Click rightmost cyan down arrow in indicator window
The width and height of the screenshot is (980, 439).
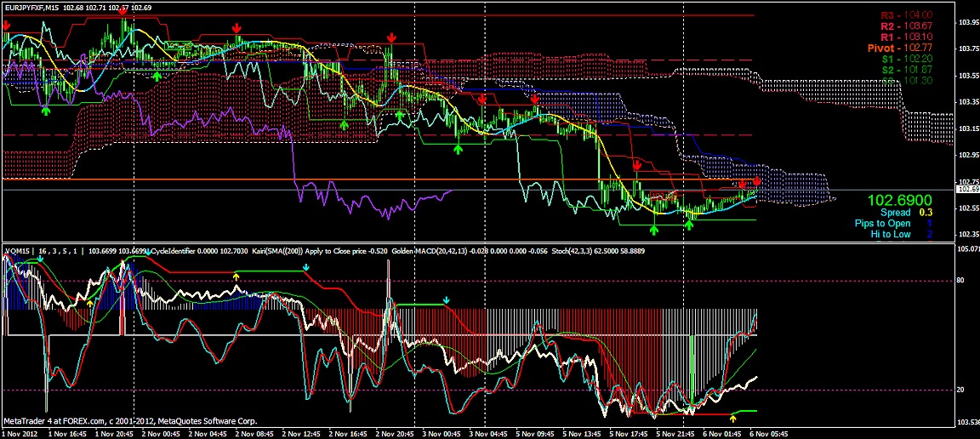click(x=447, y=300)
